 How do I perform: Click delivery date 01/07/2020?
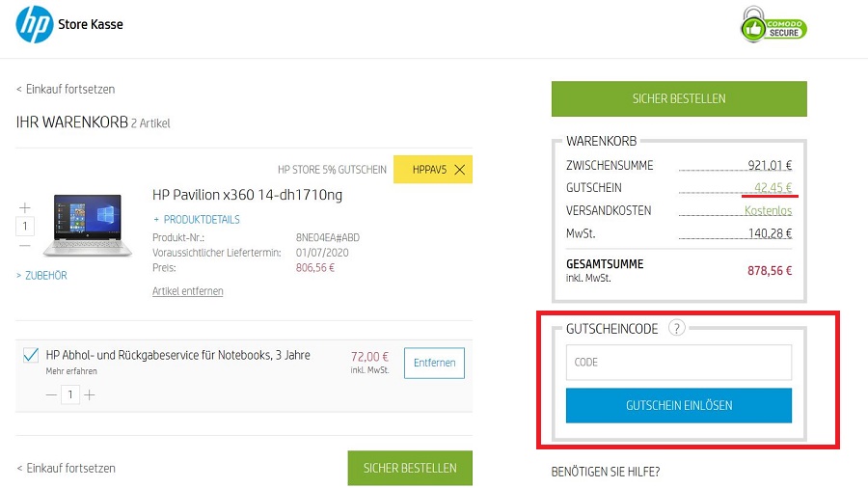[322, 253]
